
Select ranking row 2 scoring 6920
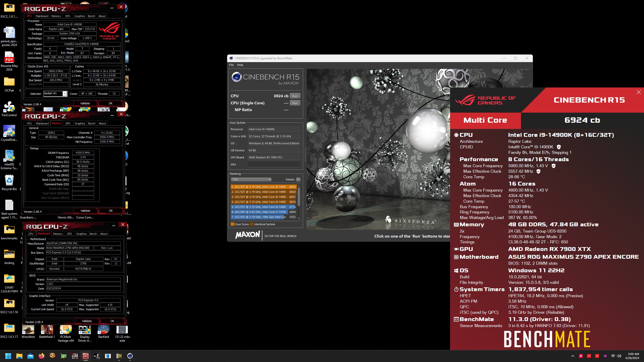263,192
